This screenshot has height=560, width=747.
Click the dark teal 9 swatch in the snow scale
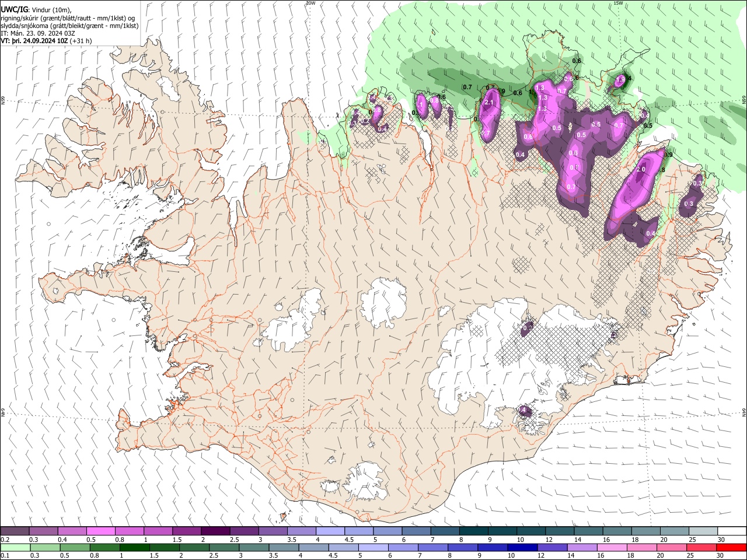(x=502, y=531)
